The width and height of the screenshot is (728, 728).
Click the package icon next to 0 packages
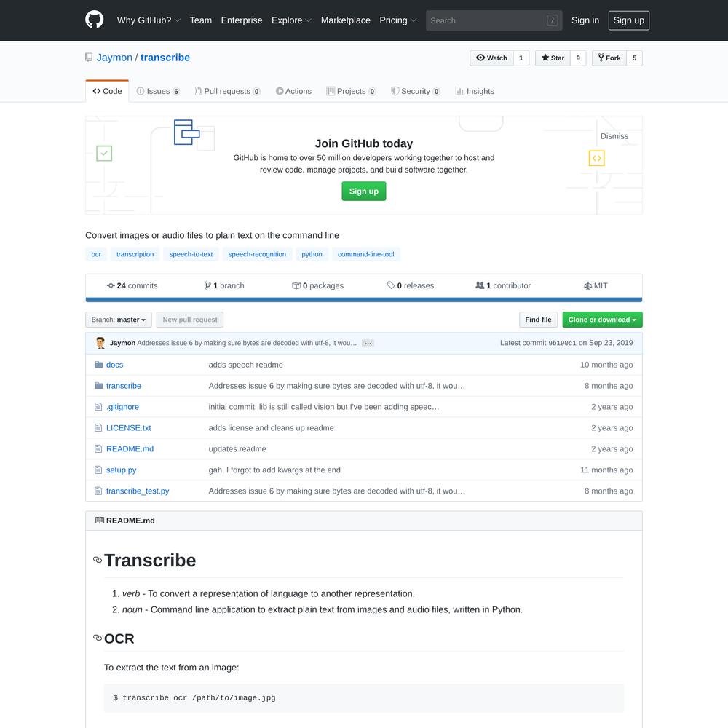point(296,285)
